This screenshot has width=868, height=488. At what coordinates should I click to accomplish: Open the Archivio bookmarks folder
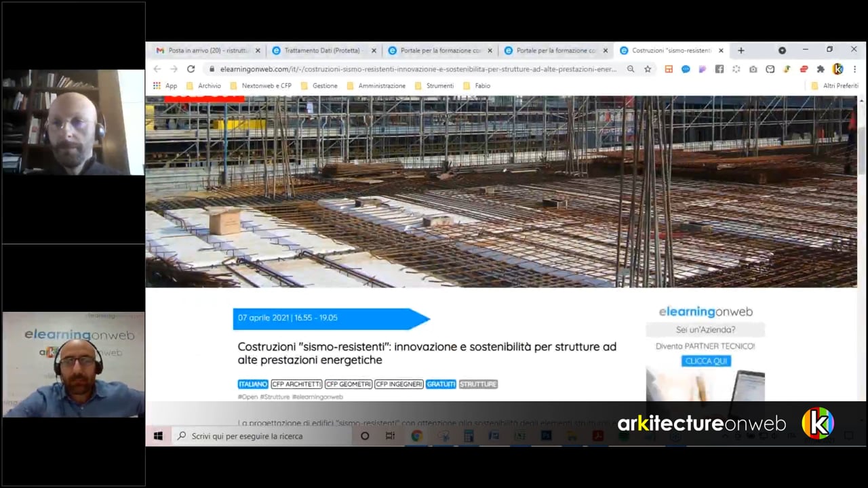click(204, 86)
